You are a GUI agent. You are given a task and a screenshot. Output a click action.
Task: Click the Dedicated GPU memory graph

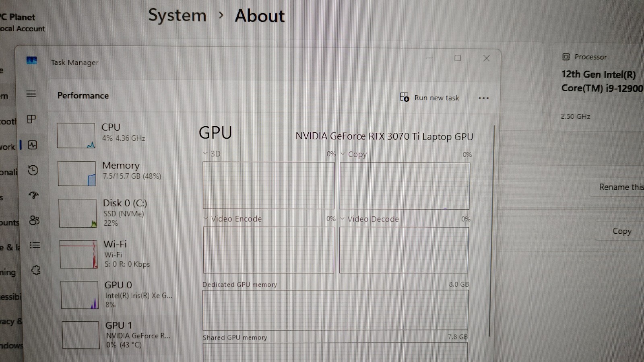(x=335, y=310)
